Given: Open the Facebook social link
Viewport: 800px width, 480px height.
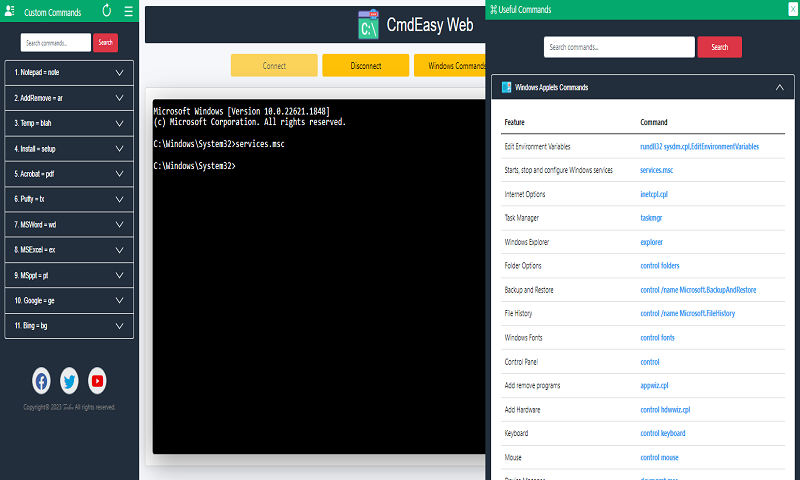Looking at the screenshot, I should 41,381.
